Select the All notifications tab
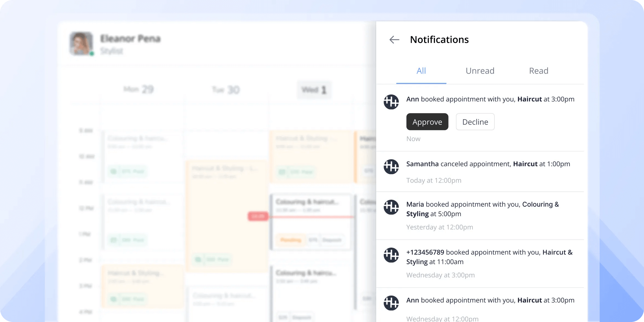644x322 pixels. [421, 71]
